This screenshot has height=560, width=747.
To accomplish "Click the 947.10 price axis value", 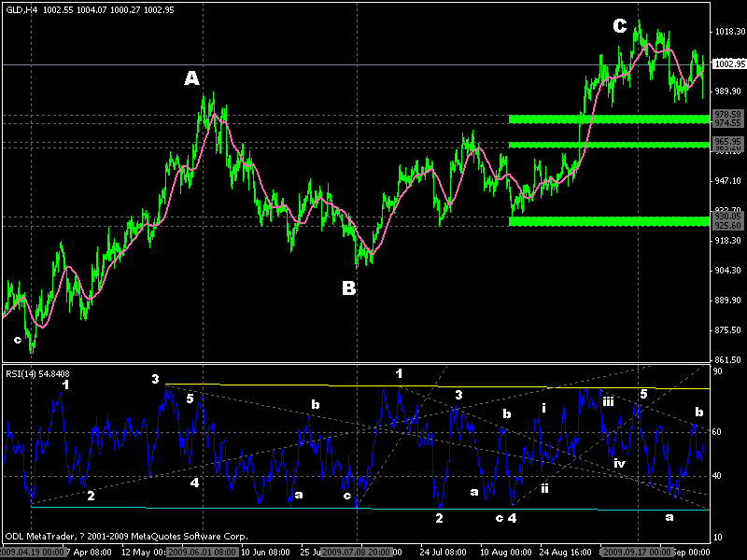I will (730, 181).
